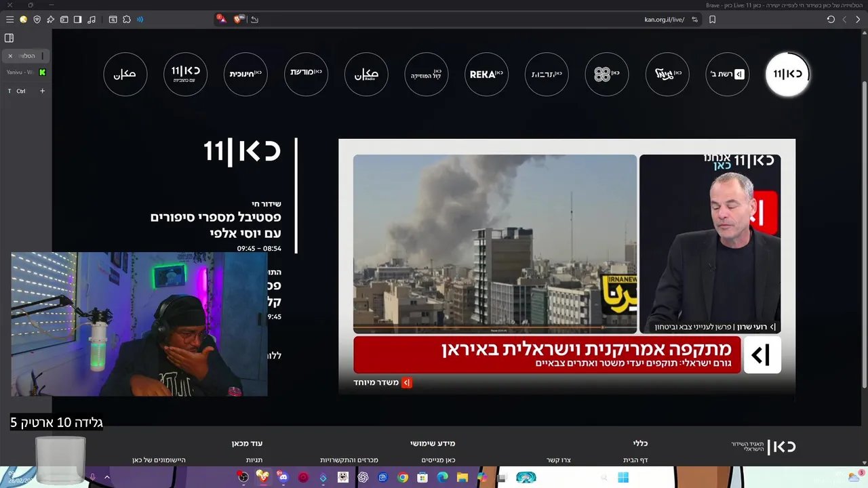Click the webcam overlay thumbnail

click(x=139, y=324)
